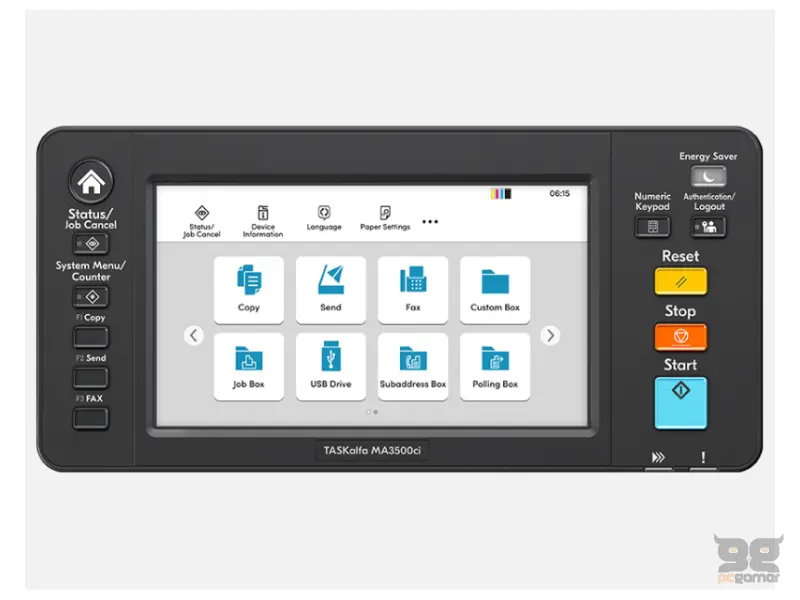800x600 pixels.
Task: Open the Job Box tile
Action: coord(249,366)
